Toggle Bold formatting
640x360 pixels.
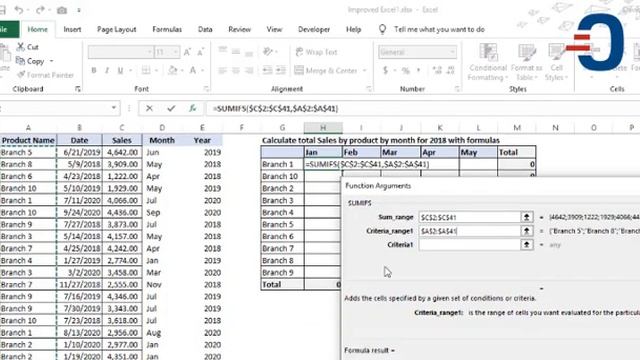tap(94, 70)
